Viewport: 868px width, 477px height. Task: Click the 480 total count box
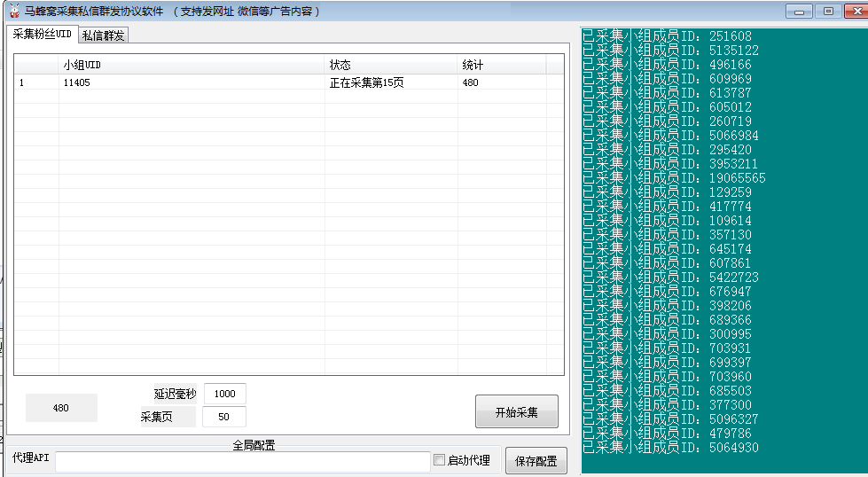pyautogui.click(x=61, y=408)
